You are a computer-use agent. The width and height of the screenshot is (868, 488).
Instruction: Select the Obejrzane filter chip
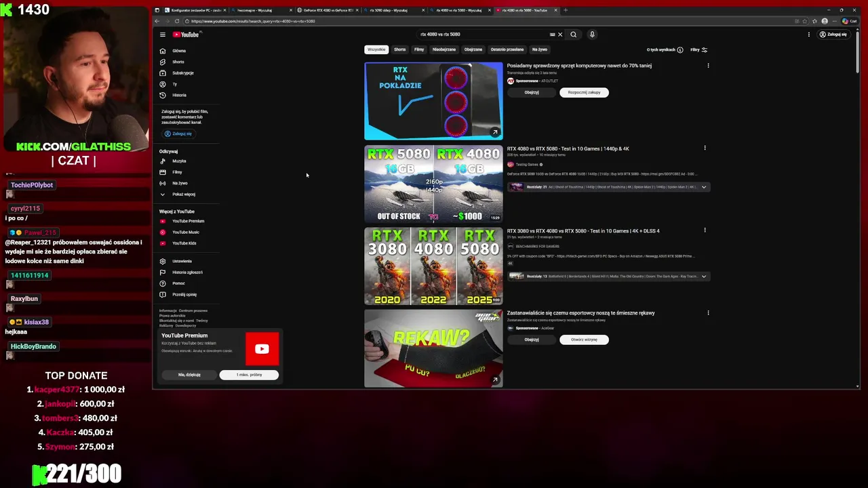point(473,49)
